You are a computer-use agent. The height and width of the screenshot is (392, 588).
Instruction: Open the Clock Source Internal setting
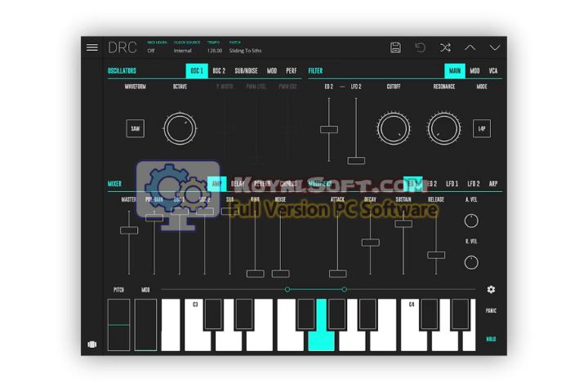click(187, 47)
